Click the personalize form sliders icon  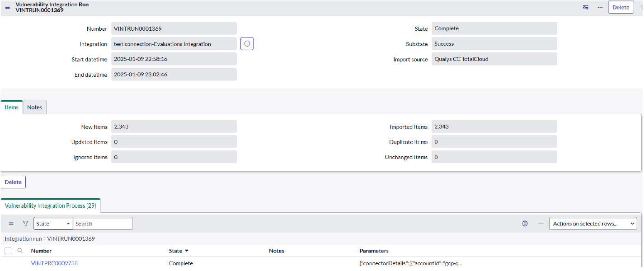586,7
